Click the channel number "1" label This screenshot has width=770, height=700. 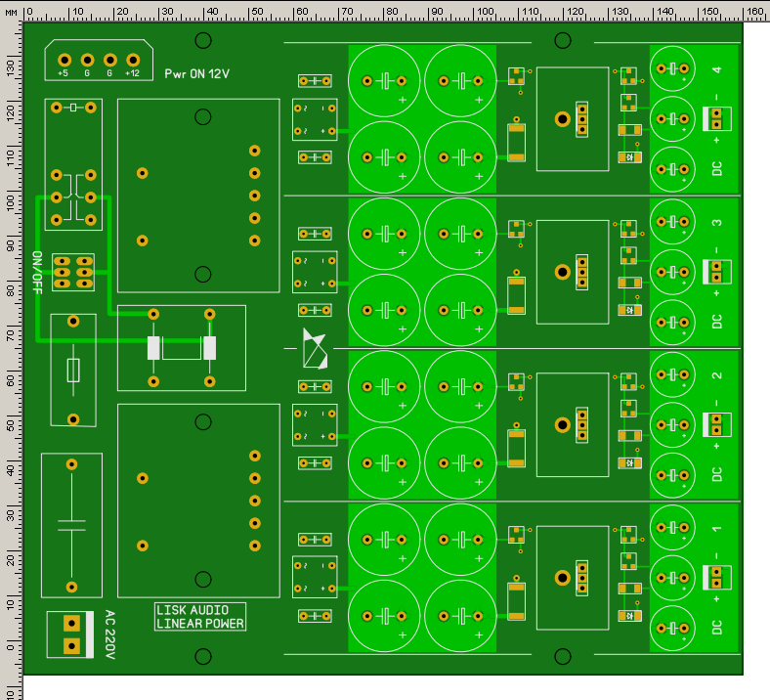point(717,529)
